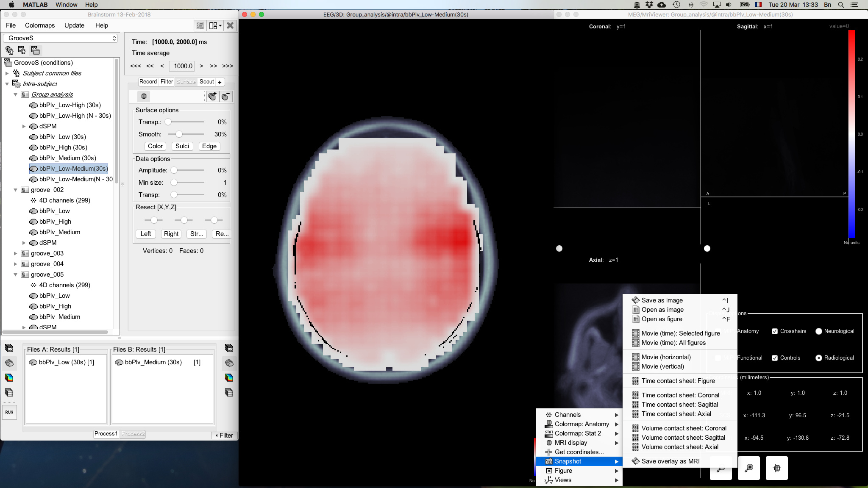This screenshot has height=488, width=868.
Task: Click the Files B matrix icon
Action: coord(229,392)
